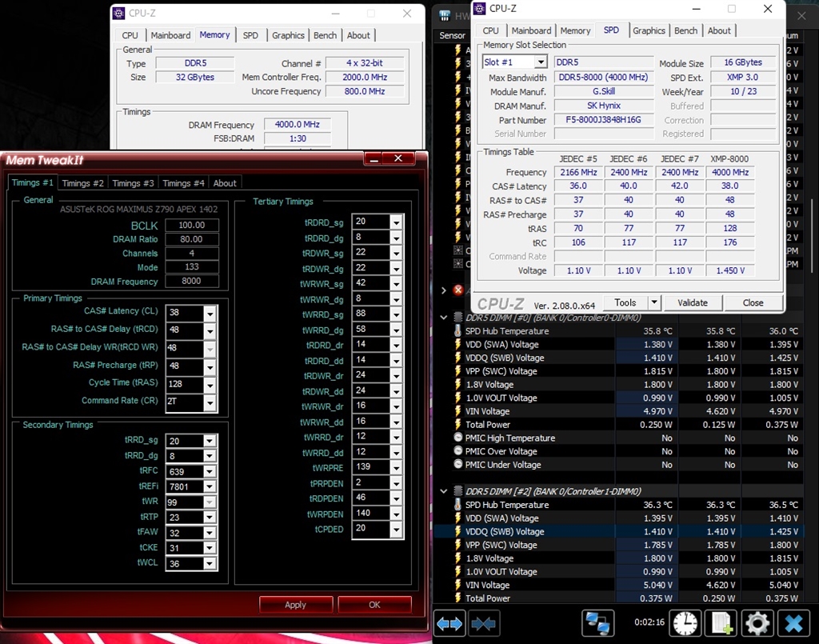Open the Tools dropdown arrow in CPU-Z

pos(654,302)
